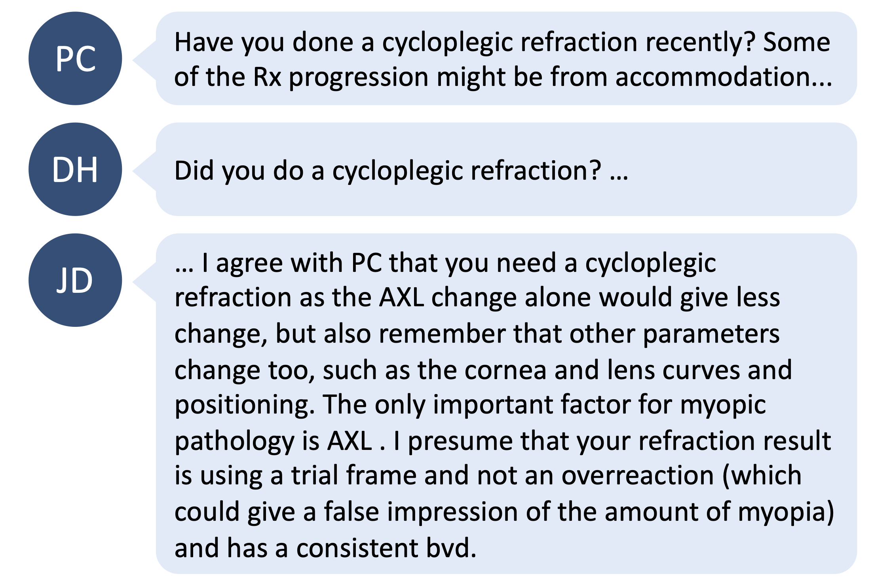This screenshot has width=870, height=588.
Task: Click the ellipsis after 'accommodation' in PC's message
Action: [x=822, y=84]
